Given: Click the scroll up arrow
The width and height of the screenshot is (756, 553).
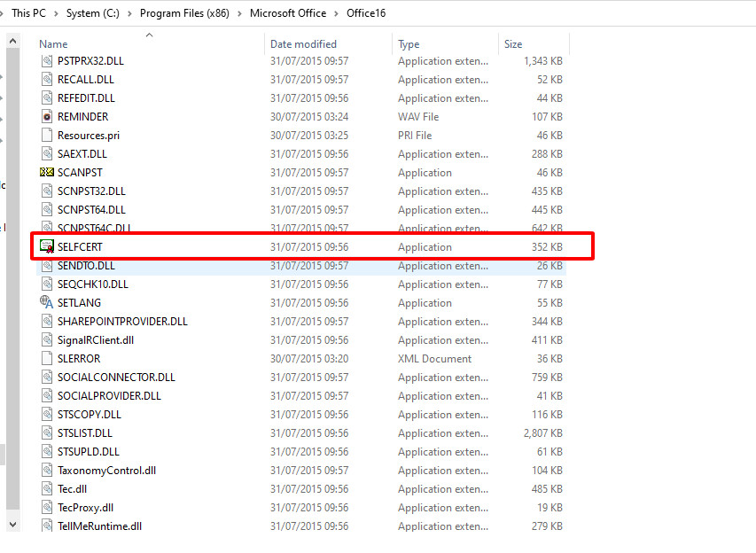Looking at the screenshot, I should pos(13,41).
